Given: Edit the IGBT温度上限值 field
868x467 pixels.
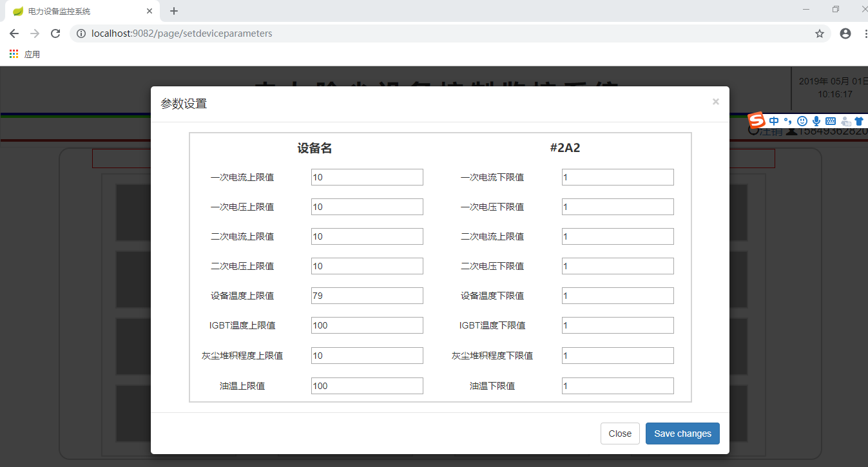Looking at the screenshot, I should coord(367,325).
